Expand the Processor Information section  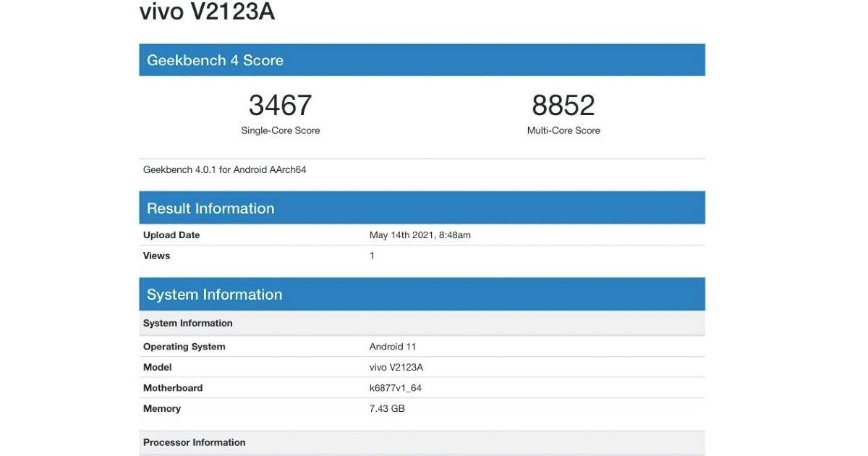(x=194, y=442)
